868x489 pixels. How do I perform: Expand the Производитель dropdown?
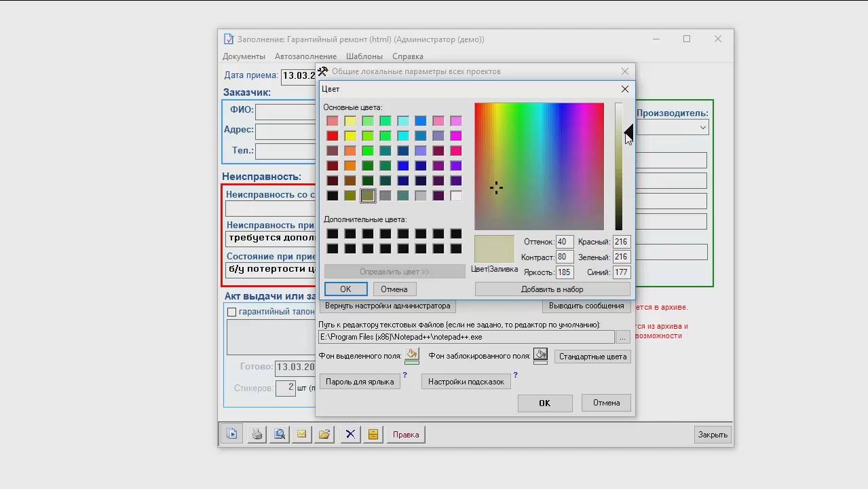point(702,128)
